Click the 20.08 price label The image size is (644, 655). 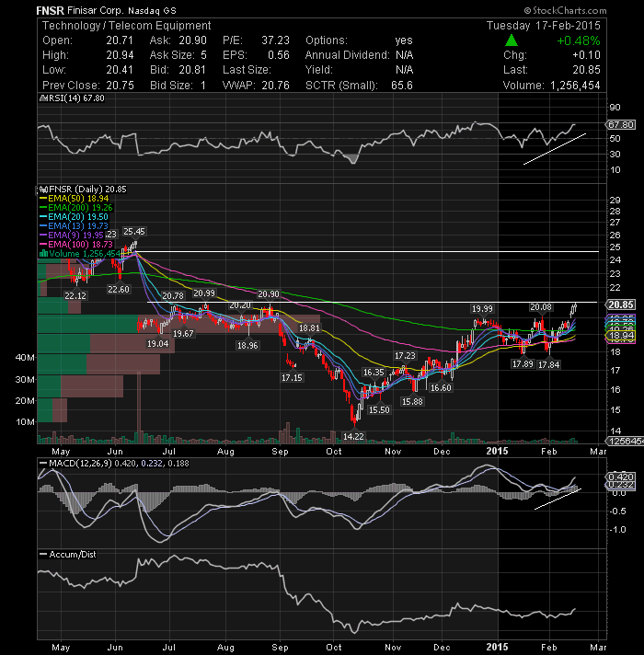click(541, 307)
